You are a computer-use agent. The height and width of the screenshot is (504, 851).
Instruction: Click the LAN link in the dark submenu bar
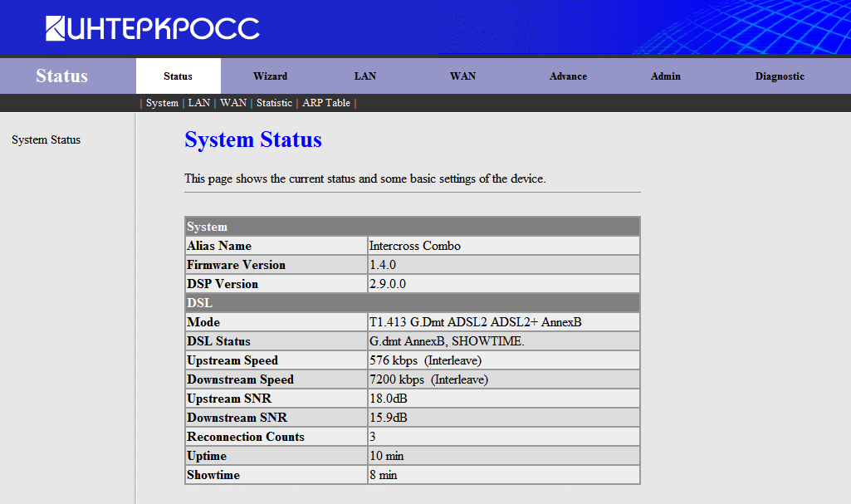[199, 103]
